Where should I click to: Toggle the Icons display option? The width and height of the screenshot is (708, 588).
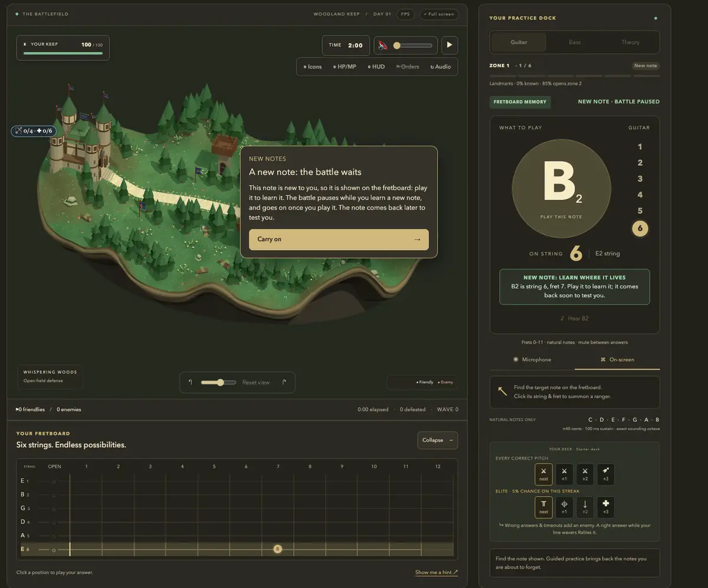pos(313,67)
